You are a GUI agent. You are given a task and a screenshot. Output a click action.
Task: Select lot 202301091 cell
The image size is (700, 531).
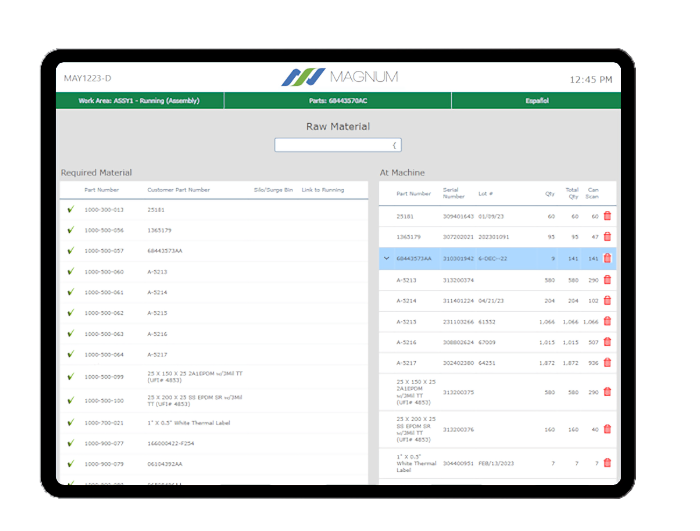(x=494, y=237)
